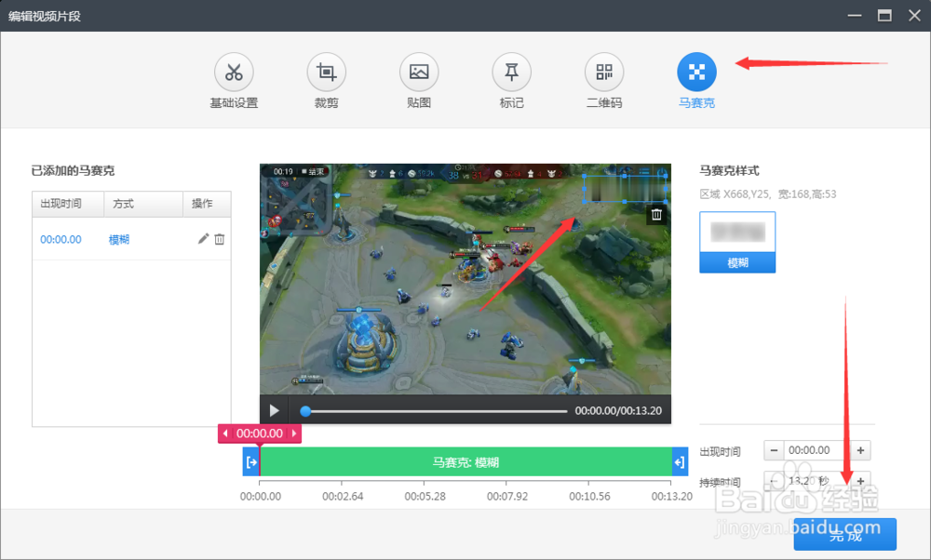931x560 pixels.
Task: Click the 00:07.92 tick on the timeline ruler
Action: coord(507,496)
